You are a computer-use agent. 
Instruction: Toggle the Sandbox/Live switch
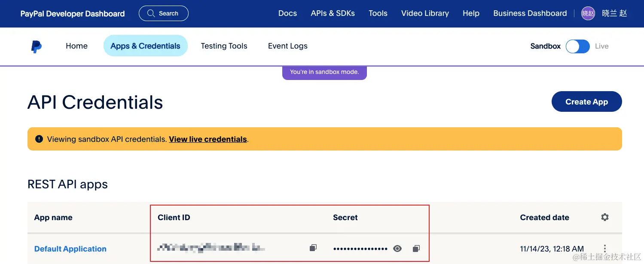click(578, 46)
